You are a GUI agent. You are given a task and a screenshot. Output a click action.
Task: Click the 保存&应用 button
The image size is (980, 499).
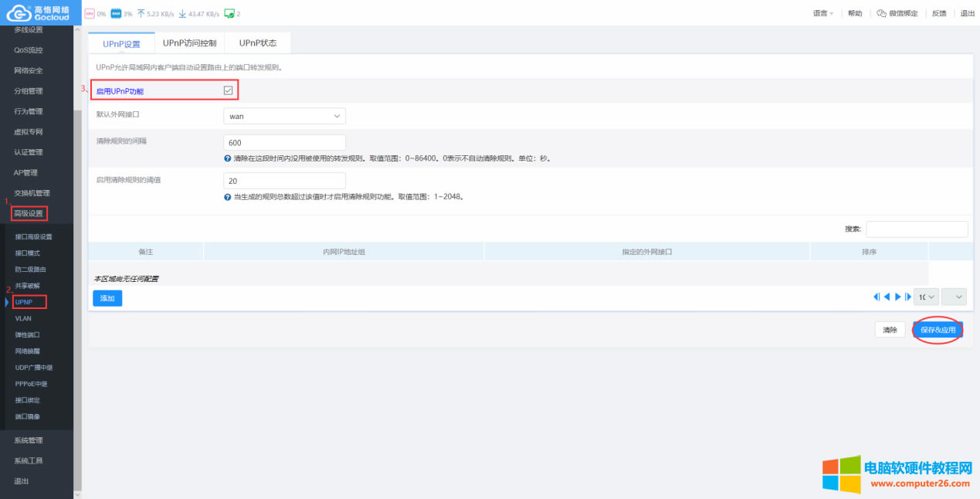pos(937,329)
